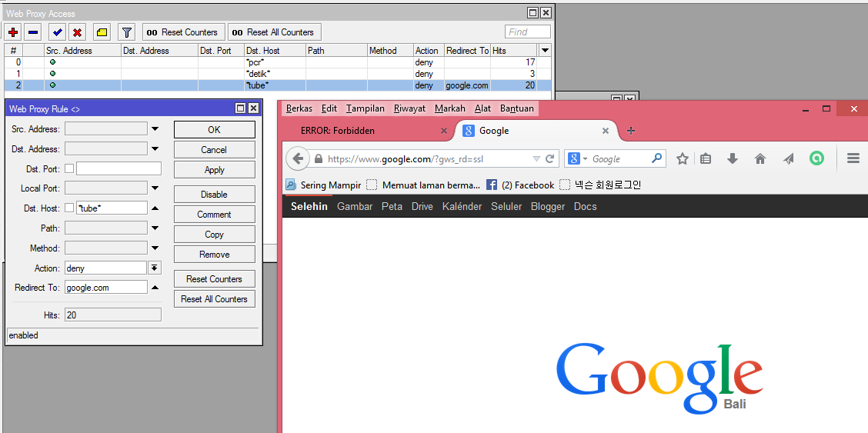Click Remove in the rule dialog

214,255
